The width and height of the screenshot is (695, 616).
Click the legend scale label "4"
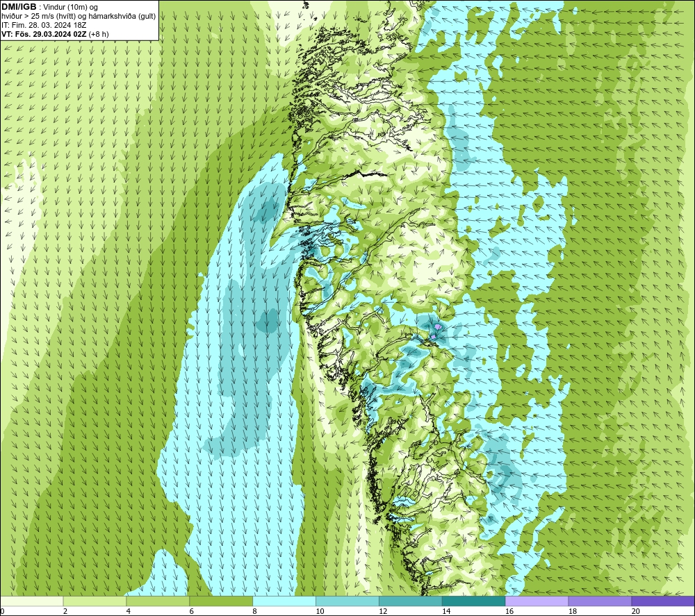pos(128,611)
